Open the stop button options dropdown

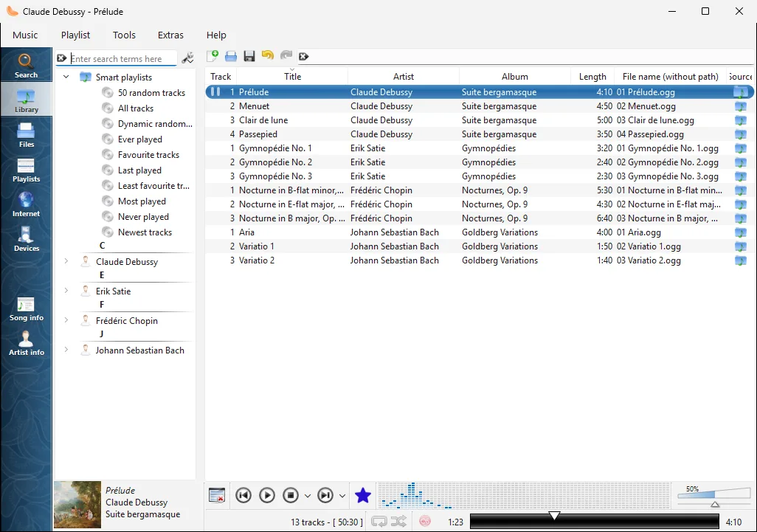click(x=308, y=496)
